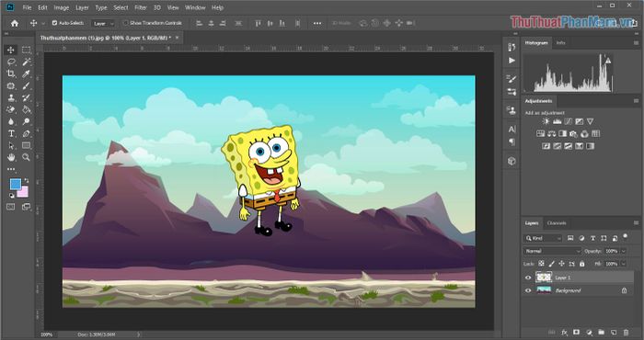The height and width of the screenshot is (340, 644).
Task: Open the Fill slider arrow
Action: pyautogui.click(x=624, y=264)
